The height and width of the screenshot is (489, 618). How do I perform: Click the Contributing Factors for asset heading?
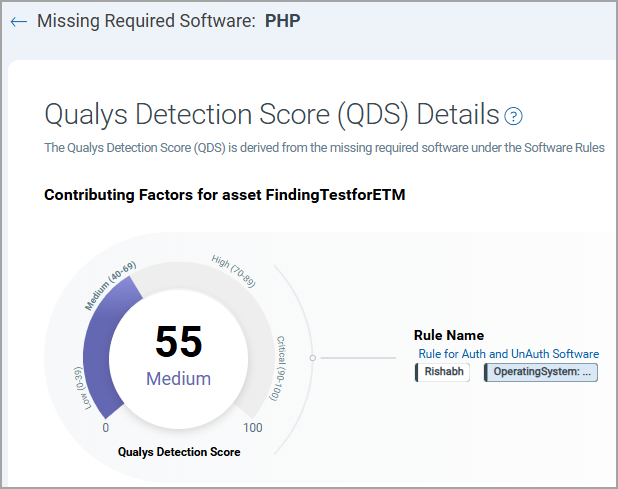[225, 195]
